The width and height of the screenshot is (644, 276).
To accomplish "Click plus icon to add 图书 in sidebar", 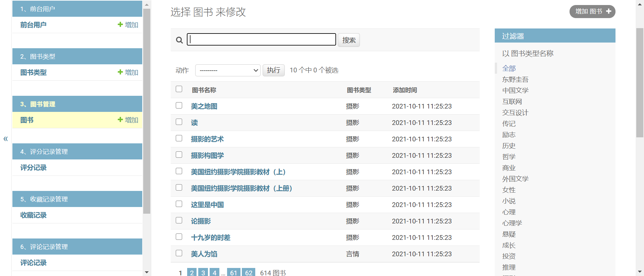I will click(x=120, y=120).
